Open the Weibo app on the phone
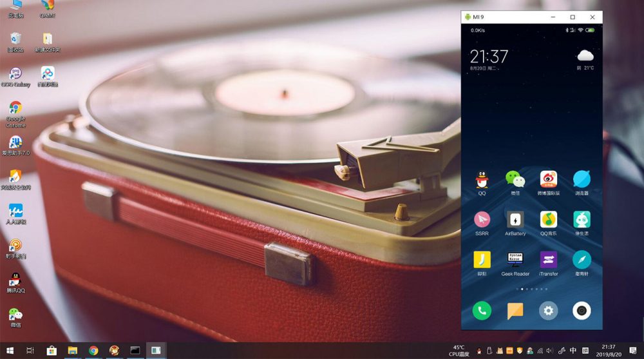 click(x=548, y=179)
